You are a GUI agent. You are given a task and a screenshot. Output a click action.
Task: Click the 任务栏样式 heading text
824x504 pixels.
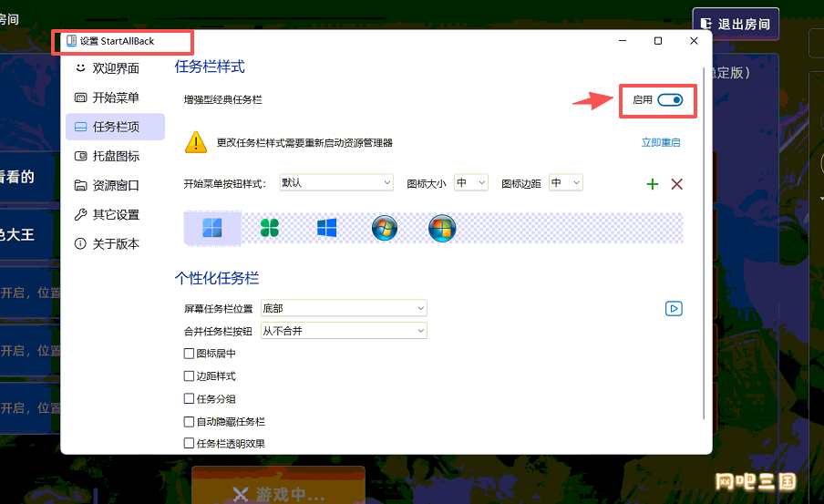coord(210,67)
